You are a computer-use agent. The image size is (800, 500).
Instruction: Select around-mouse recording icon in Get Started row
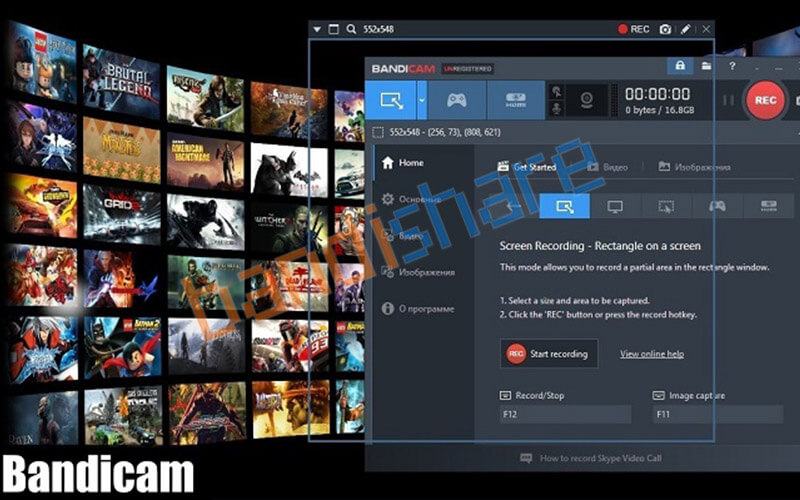pyautogui.click(x=666, y=206)
